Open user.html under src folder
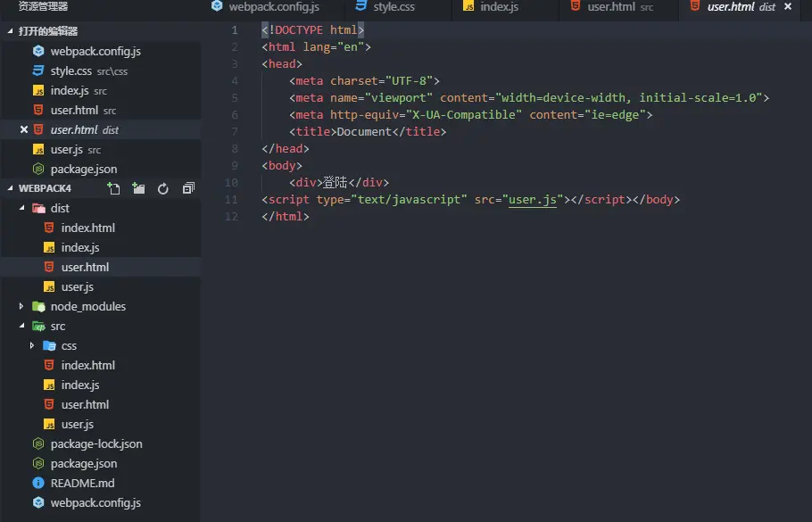Image resolution: width=812 pixels, height=522 pixels. click(x=101, y=405)
